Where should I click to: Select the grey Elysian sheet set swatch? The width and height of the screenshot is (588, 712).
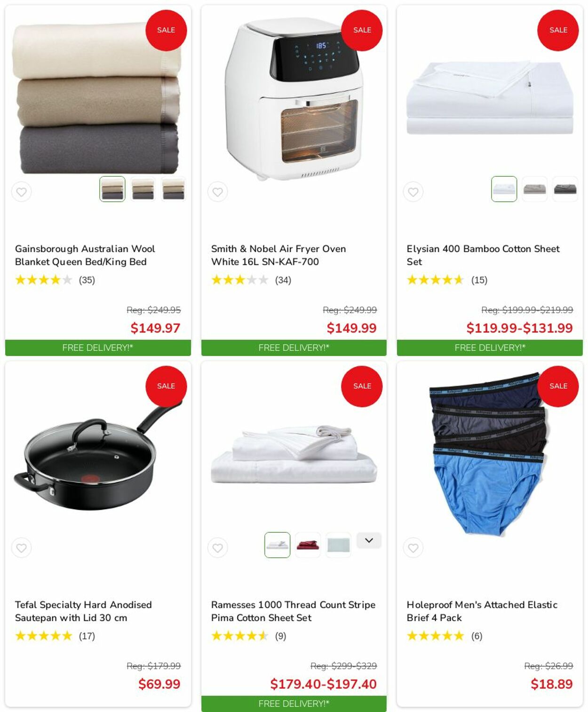click(x=534, y=189)
